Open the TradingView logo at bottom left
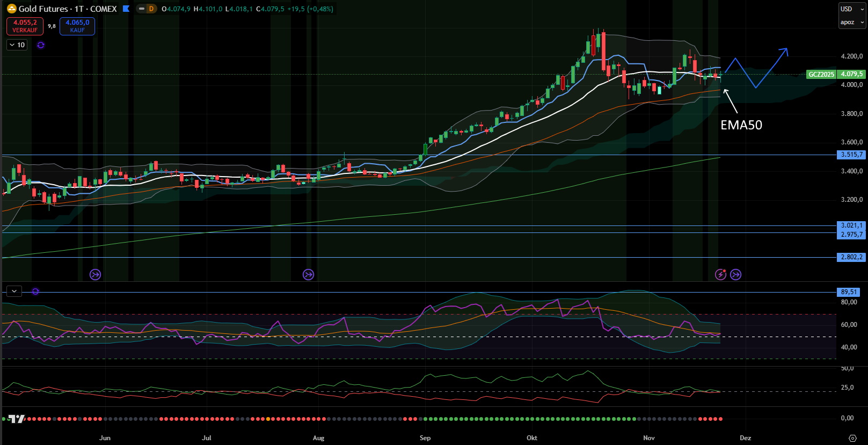Image resolution: width=868 pixels, height=445 pixels. [17, 419]
